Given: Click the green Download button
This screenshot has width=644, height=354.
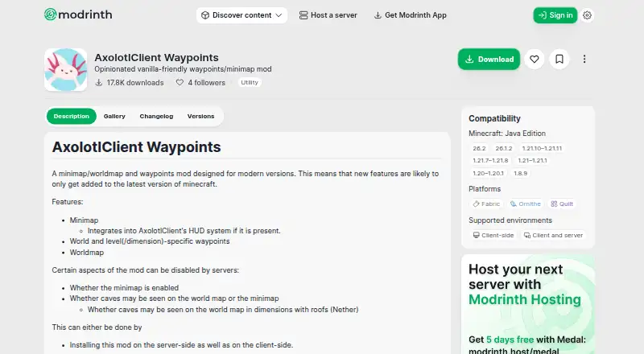Looking at the screenshot, I should pos(489,60).
